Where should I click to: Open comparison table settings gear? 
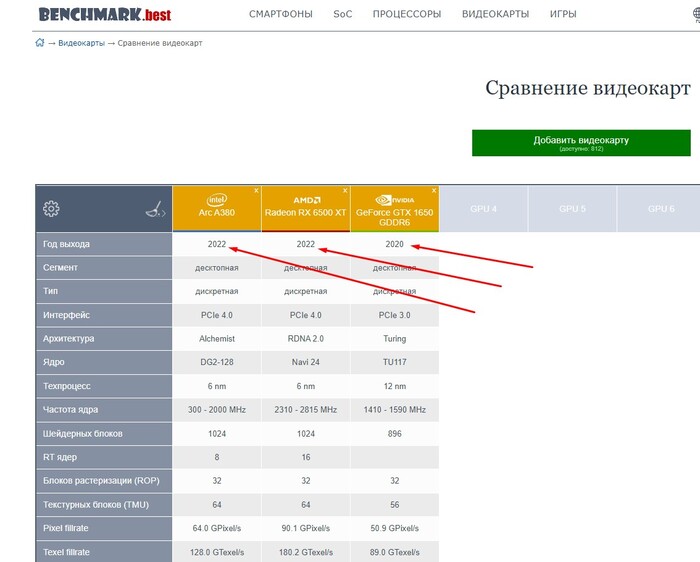tap(51, 208)
